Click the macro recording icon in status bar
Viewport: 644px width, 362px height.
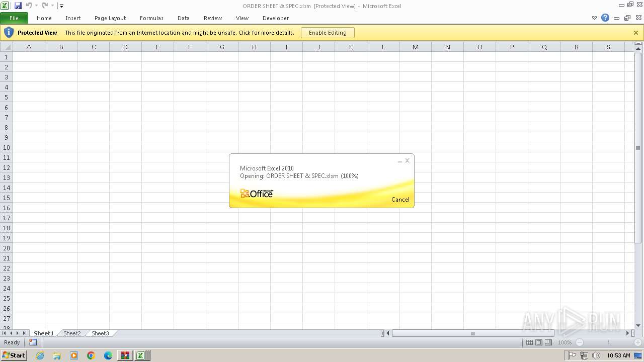point(33,342)
